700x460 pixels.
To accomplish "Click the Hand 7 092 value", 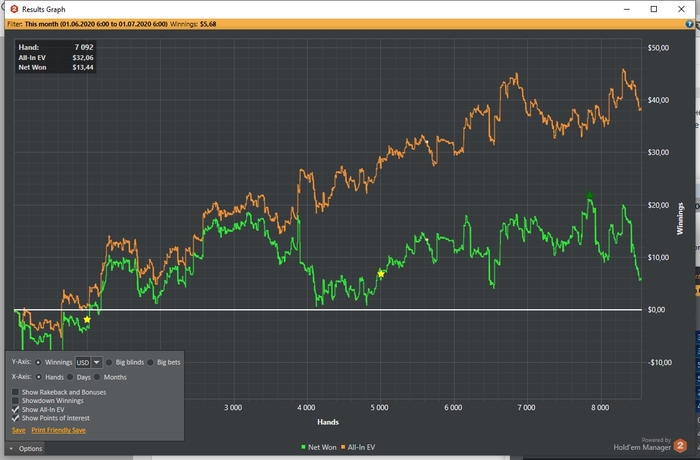I will coord(84,47).
